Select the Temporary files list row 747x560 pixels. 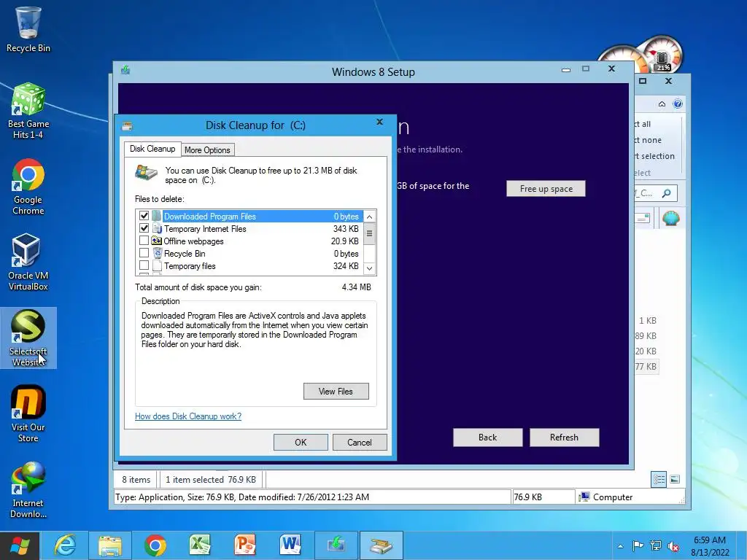point(251,265)
